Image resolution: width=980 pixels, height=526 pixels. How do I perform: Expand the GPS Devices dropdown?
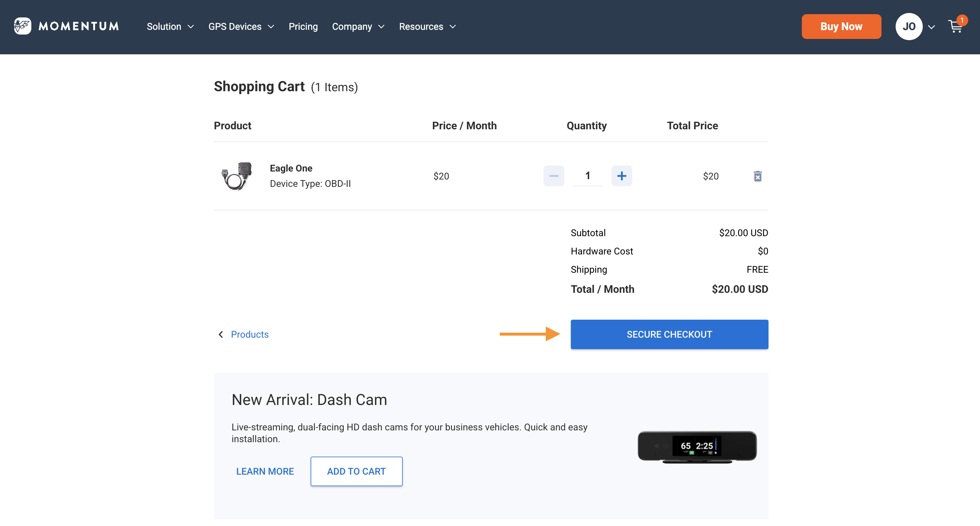tap(241, 27)
